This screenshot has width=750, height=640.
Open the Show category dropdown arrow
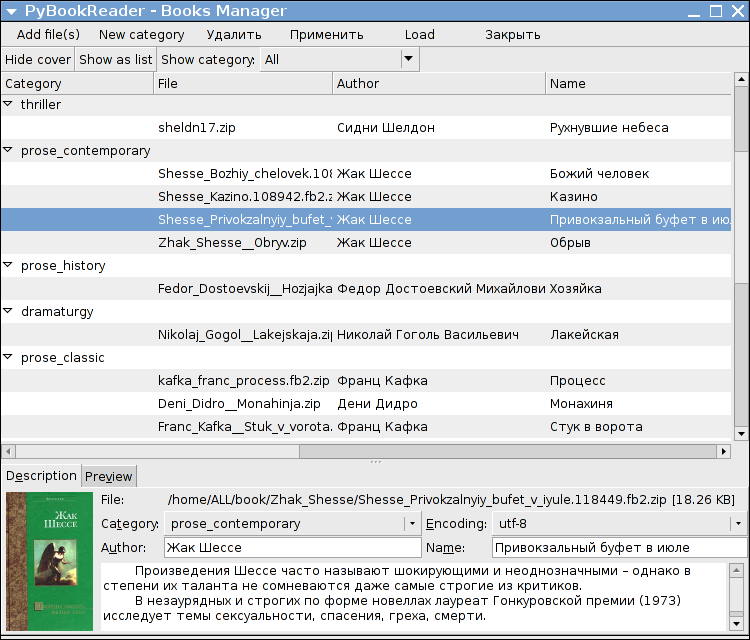click(408, 59)
